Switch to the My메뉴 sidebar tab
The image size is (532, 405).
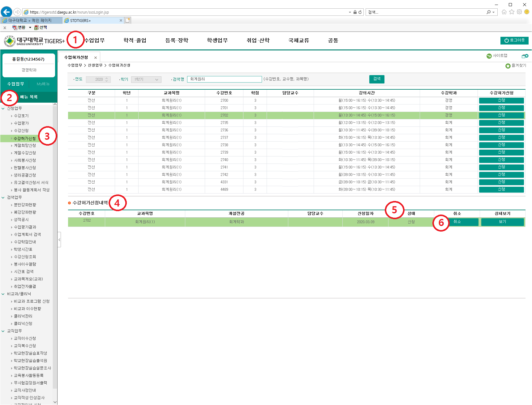(x=43, y=84)
